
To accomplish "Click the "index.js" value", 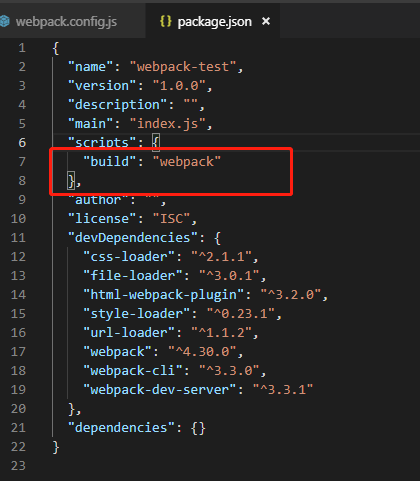I will [x=168, y=124].
